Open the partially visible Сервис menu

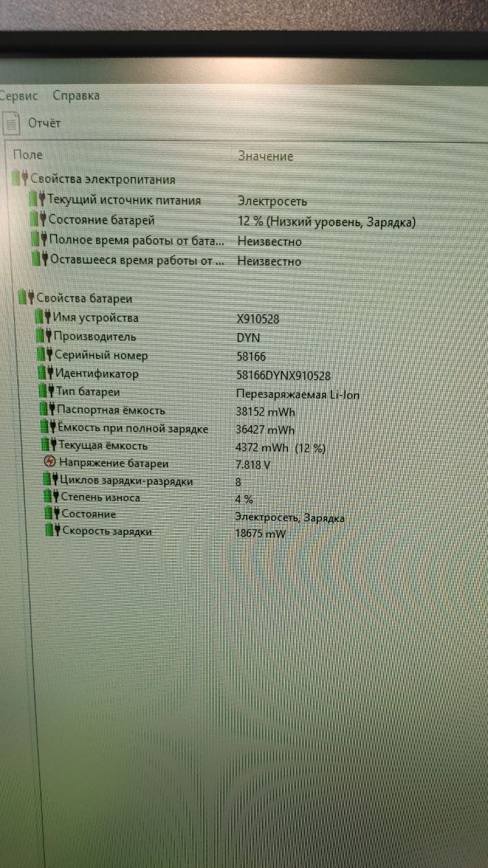click(x=19, y=96)
